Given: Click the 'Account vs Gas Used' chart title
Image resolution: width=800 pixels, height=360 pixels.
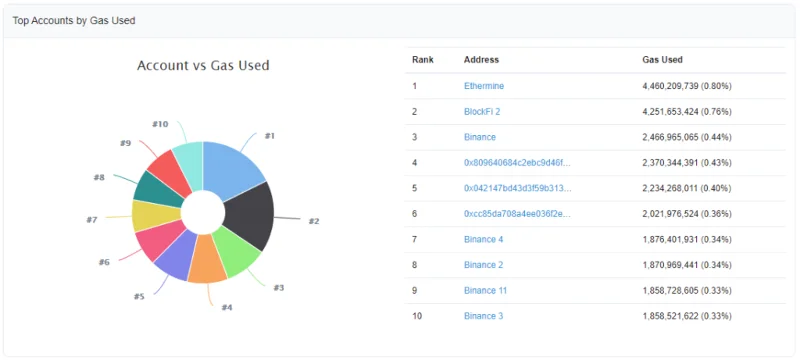Looking at the screenshot, I should (203, 65).
